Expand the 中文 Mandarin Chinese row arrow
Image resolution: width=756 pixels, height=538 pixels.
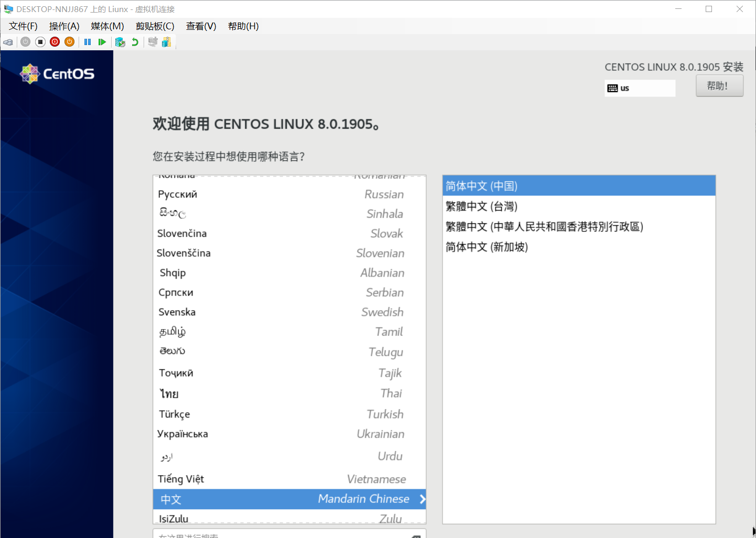(x=422, y=499)
